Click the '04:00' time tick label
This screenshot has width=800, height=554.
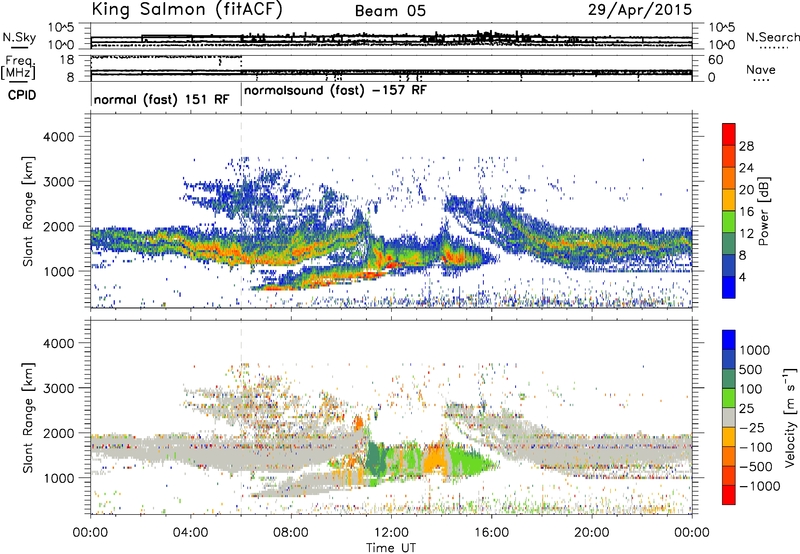[x=191, y=533]
